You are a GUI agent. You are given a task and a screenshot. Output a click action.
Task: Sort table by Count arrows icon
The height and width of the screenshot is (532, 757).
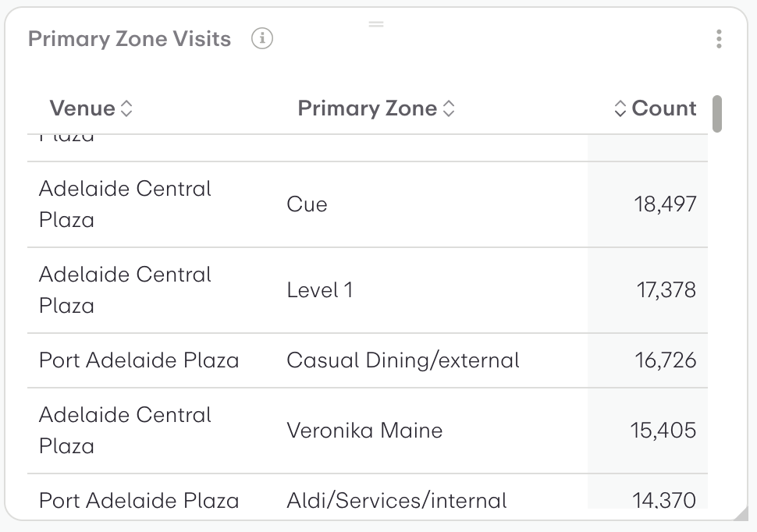point(620,108)
